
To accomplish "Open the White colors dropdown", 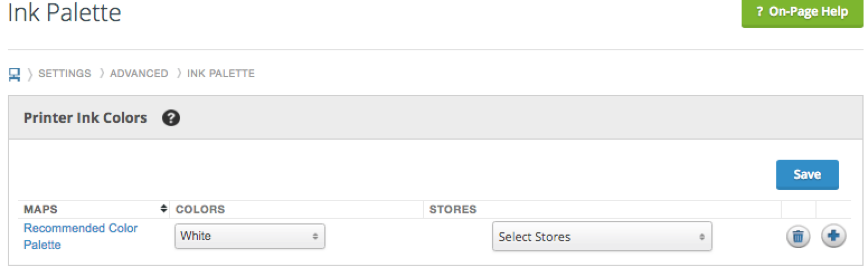I will (x=249, y=236).
